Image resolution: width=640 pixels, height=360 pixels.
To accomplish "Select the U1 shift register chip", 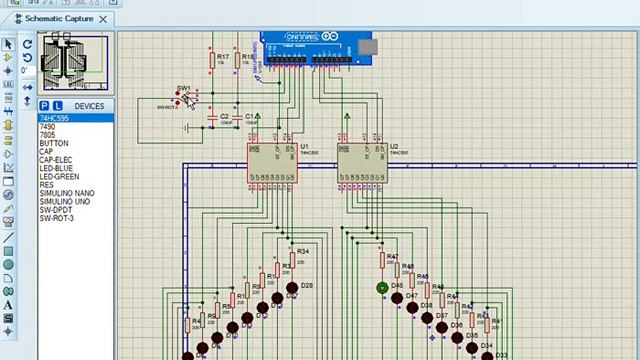I will [272, 163].
